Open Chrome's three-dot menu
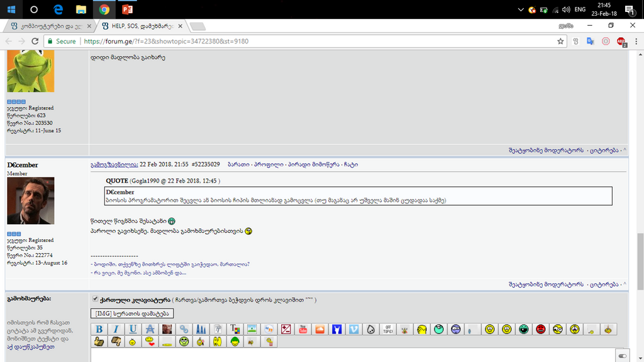 [636, 41]
